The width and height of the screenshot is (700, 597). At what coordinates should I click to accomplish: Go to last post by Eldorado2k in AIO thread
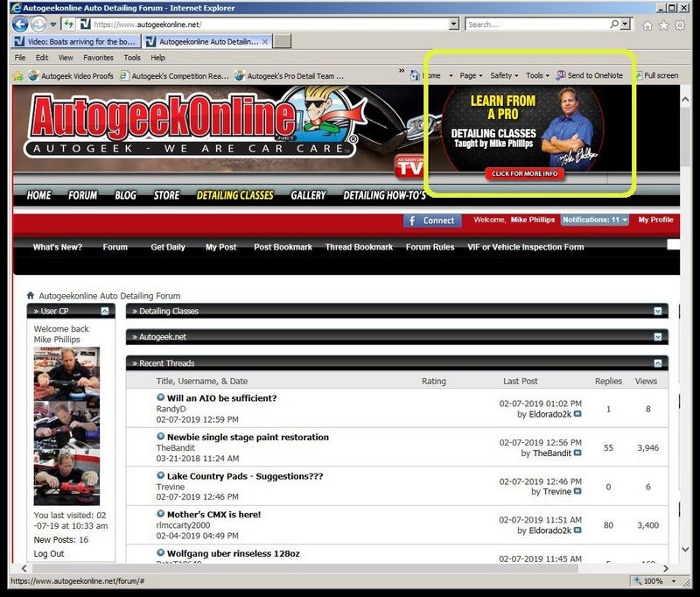pos(577,414)
